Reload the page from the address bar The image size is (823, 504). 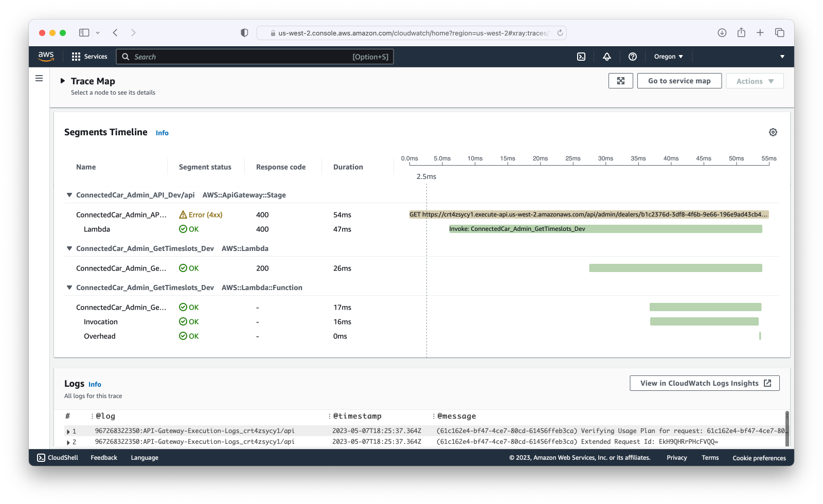point(560,33)
